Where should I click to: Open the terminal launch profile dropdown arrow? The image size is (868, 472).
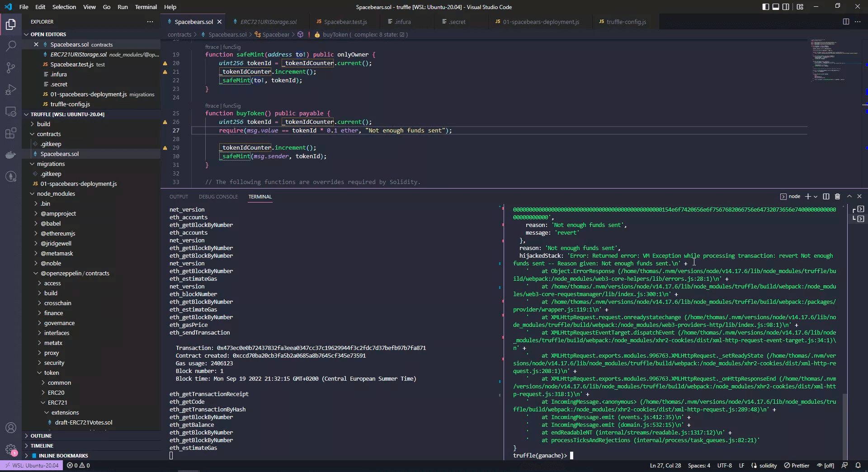coord(816,197)
